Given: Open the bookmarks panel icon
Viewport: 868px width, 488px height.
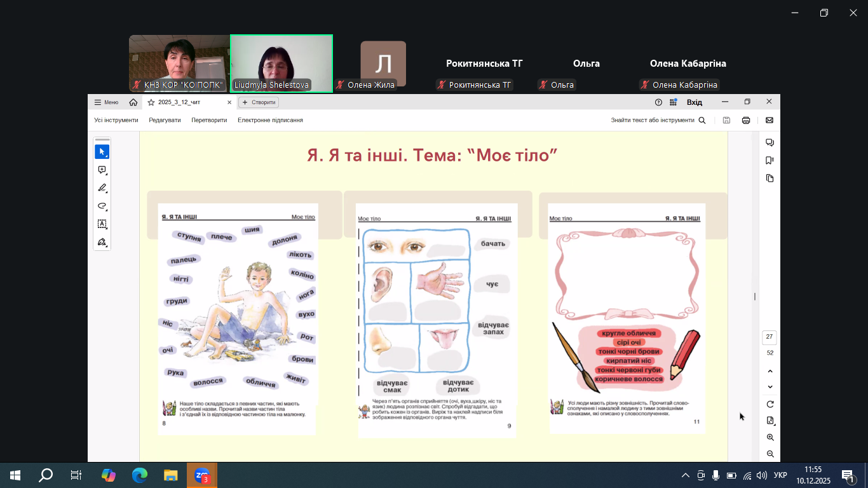Looking at the screenshot, I should tap(770, 160).
